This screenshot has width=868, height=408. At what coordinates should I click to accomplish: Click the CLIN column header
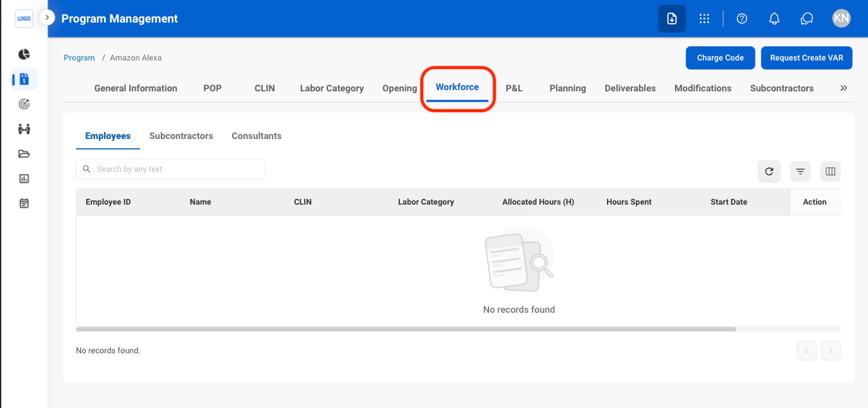point(303,202)
